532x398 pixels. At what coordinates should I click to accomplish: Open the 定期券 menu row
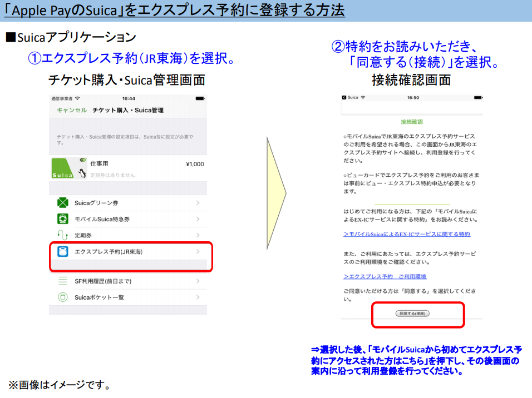[x=128, y=235]
